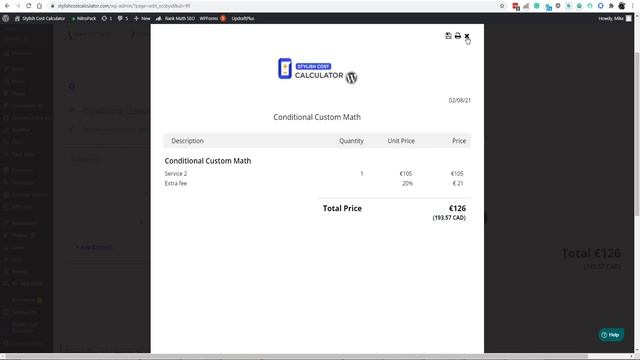Screen dimensions: 640x360
Task: Click the Stylish Cost Calculator logo
Action: pyautogui.click(x=318, y=70)
